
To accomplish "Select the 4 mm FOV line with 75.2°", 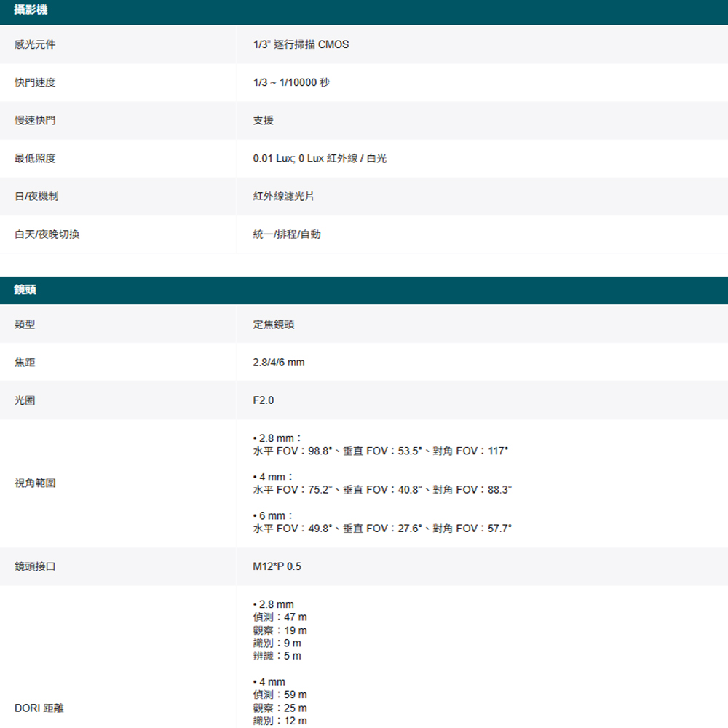I will pos(382,490).
